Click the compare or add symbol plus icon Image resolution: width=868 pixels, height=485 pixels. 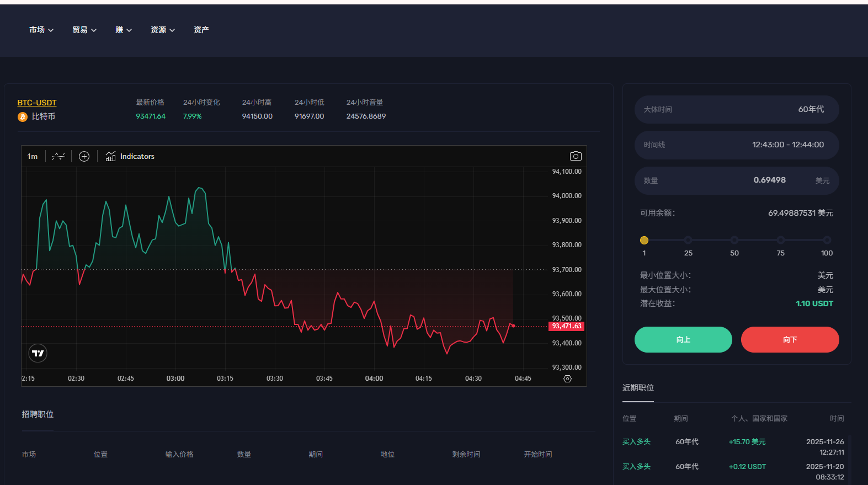pos(84,156)
